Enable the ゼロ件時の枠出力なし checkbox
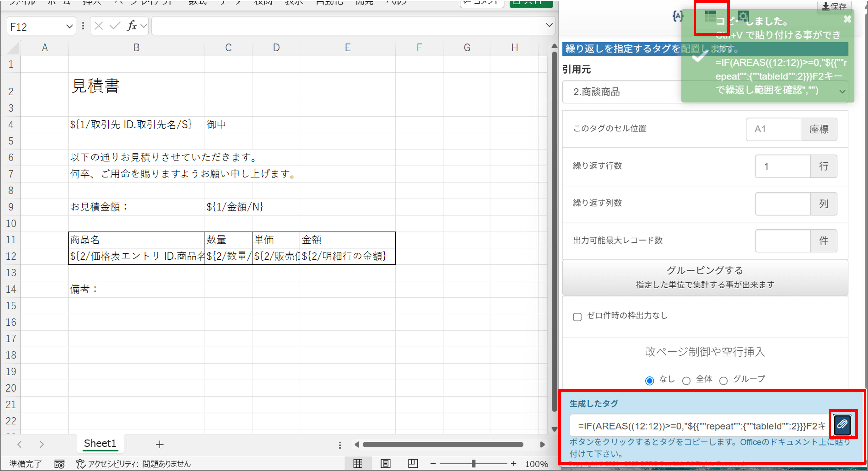The height and width of the screenshot is (471, 868). click(x=577, y=317)
